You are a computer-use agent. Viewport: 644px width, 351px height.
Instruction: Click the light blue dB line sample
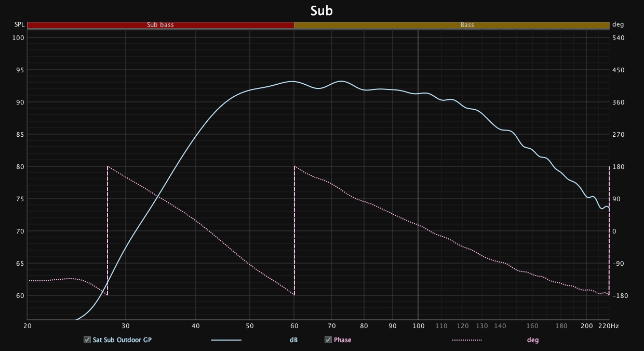226,340
